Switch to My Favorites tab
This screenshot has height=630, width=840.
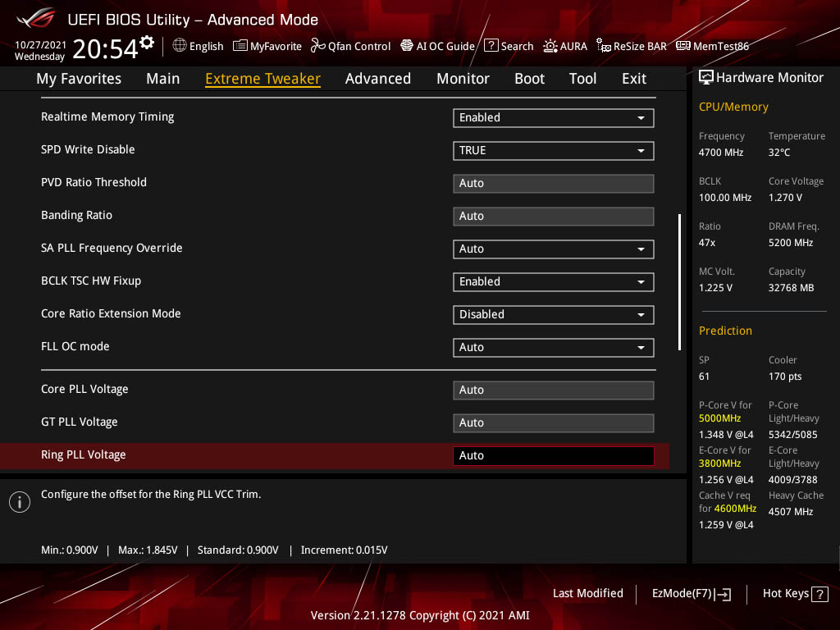pyautogui.click(x=79, y=79)
